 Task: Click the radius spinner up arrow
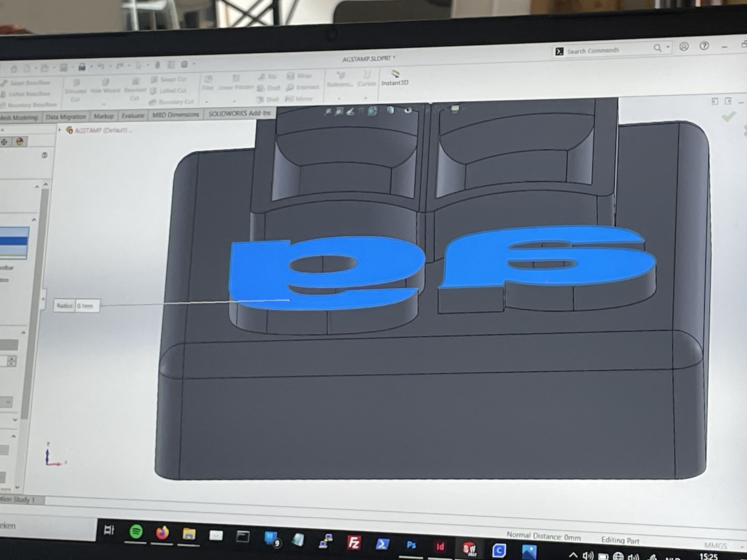point(12,359)
